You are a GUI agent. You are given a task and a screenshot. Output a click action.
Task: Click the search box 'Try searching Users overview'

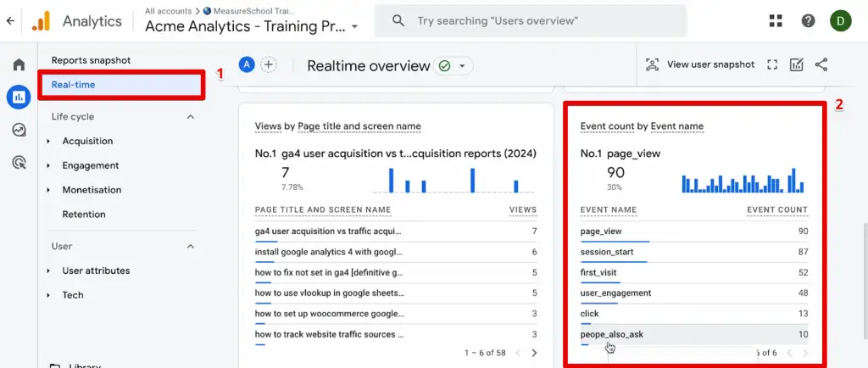coord(531,21)
